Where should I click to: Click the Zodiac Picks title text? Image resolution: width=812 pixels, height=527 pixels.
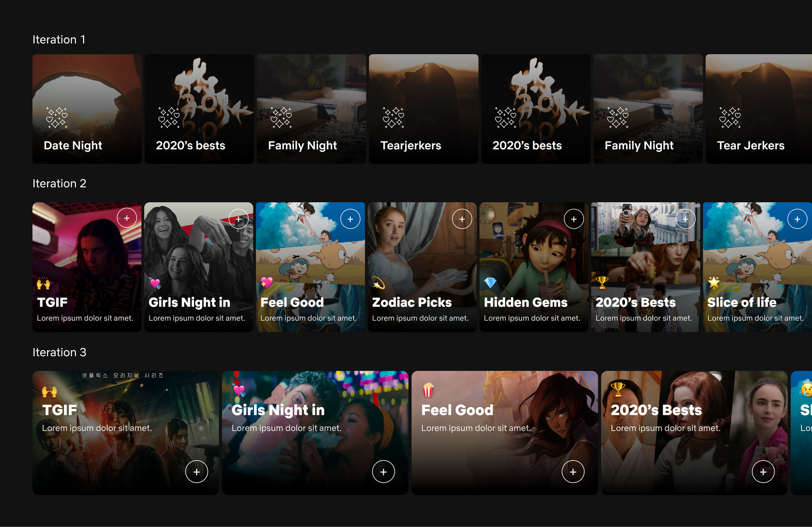coord(412,302)
